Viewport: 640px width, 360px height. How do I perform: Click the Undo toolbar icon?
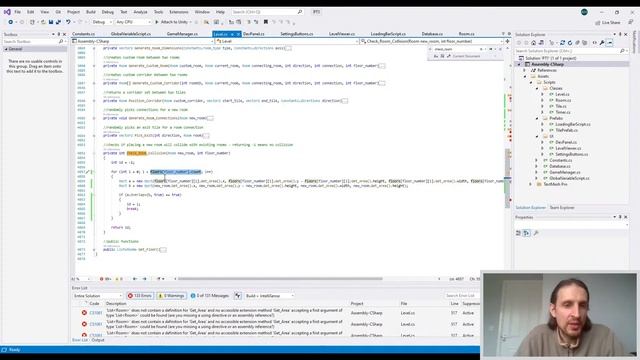[68, 22]
